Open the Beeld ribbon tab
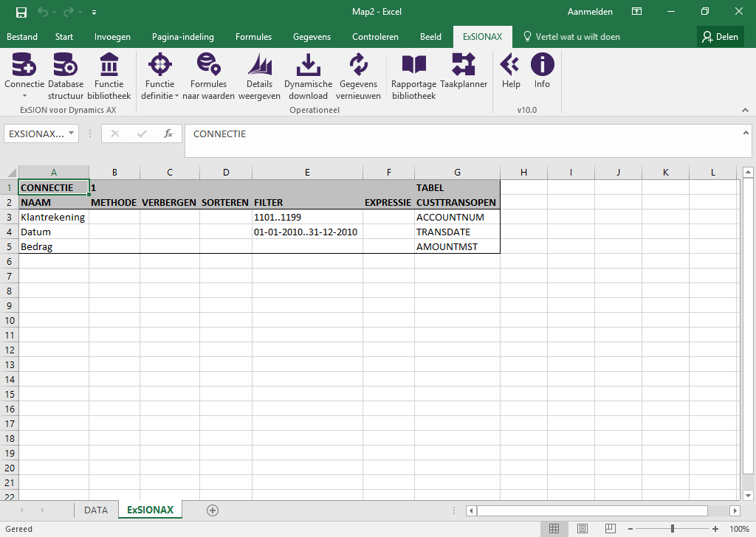The width and height of the screenshot is (756, 537). (x=430, y=37)
